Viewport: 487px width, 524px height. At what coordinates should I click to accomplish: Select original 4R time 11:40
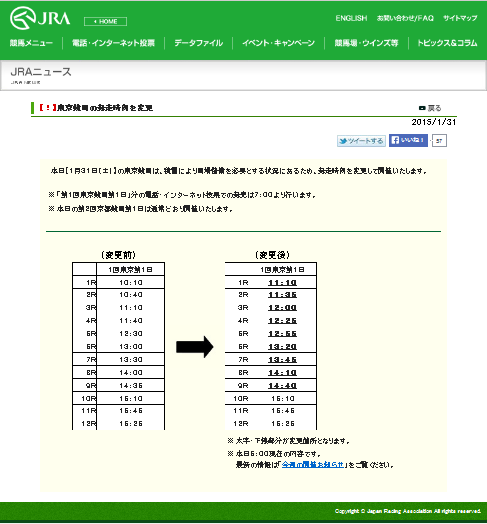(131, 321)
